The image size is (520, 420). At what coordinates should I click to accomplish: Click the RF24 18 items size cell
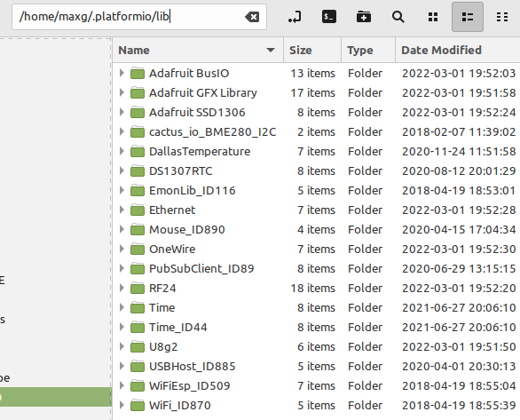[x=313, y=289]
